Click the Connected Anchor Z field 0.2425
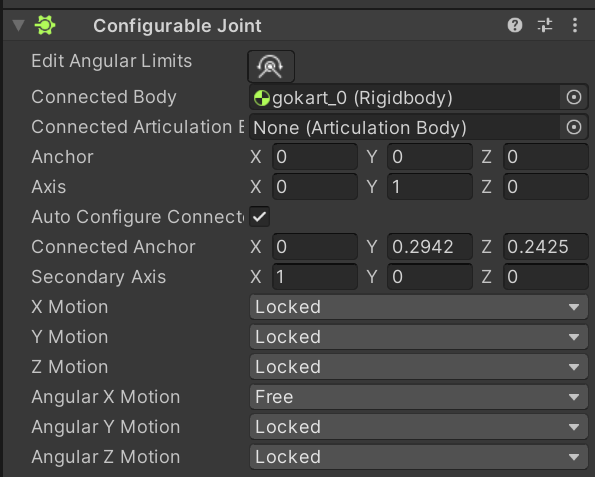The width and height of the screenshot is (595, 477). [546, 247]
